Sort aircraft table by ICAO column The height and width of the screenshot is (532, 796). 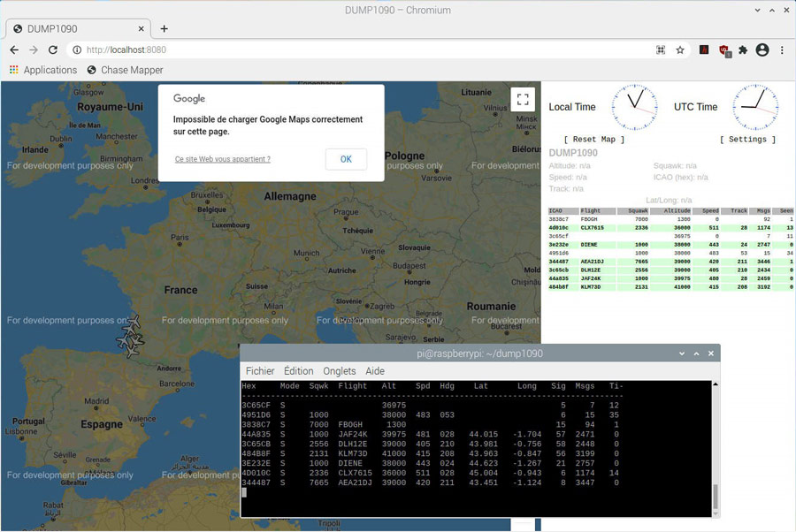tap(563, 211)
